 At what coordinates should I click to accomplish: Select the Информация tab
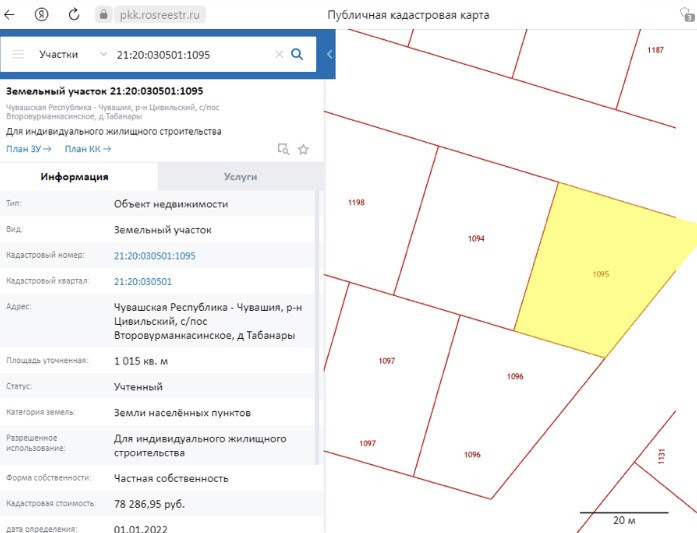74,176
